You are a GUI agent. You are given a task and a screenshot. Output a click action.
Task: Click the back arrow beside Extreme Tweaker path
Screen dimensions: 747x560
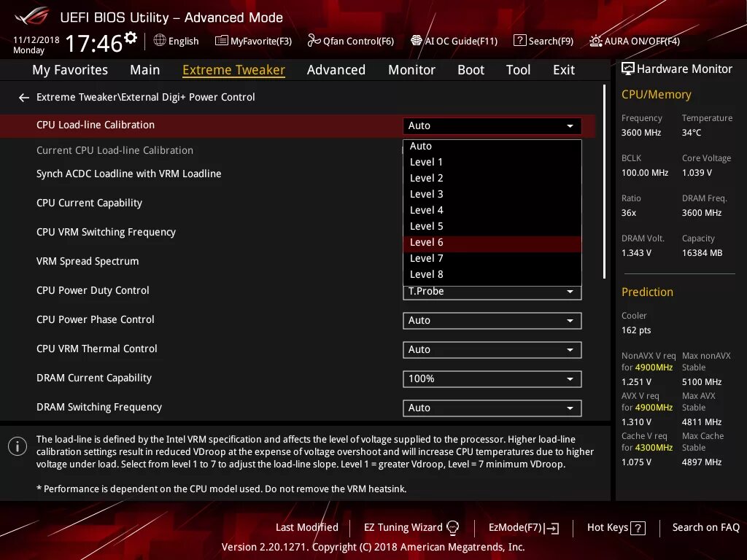click(x=24, y=98)
